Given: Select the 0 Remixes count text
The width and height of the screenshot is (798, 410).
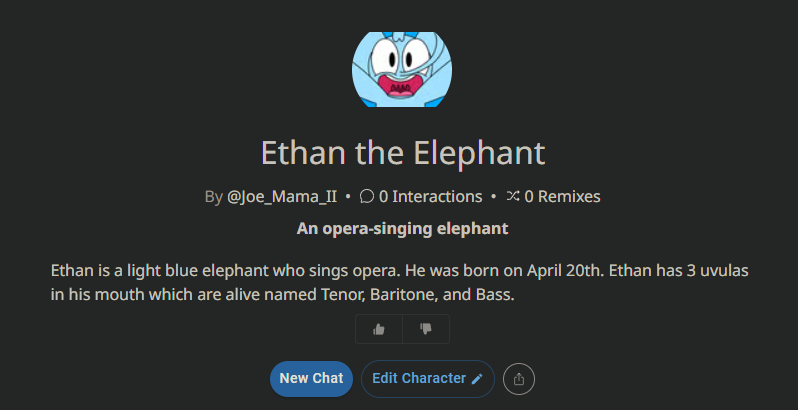Looking at the screenshot, I should [562, 196].
